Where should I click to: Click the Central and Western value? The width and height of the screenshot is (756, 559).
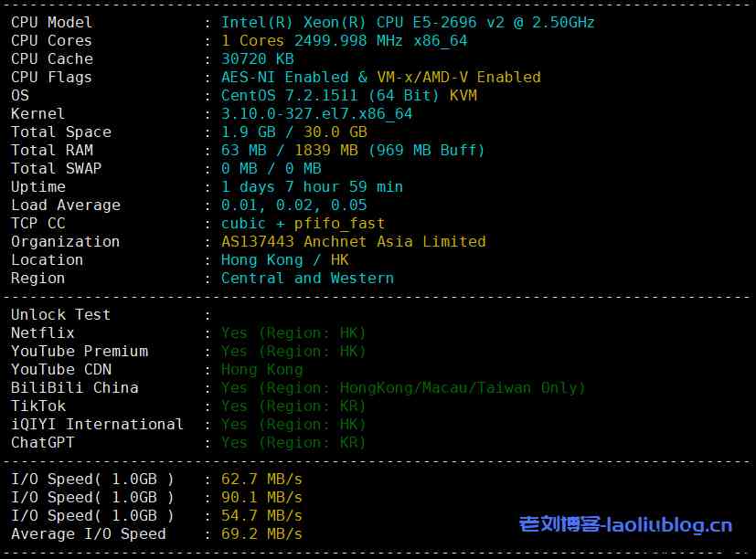coord(307,279)
